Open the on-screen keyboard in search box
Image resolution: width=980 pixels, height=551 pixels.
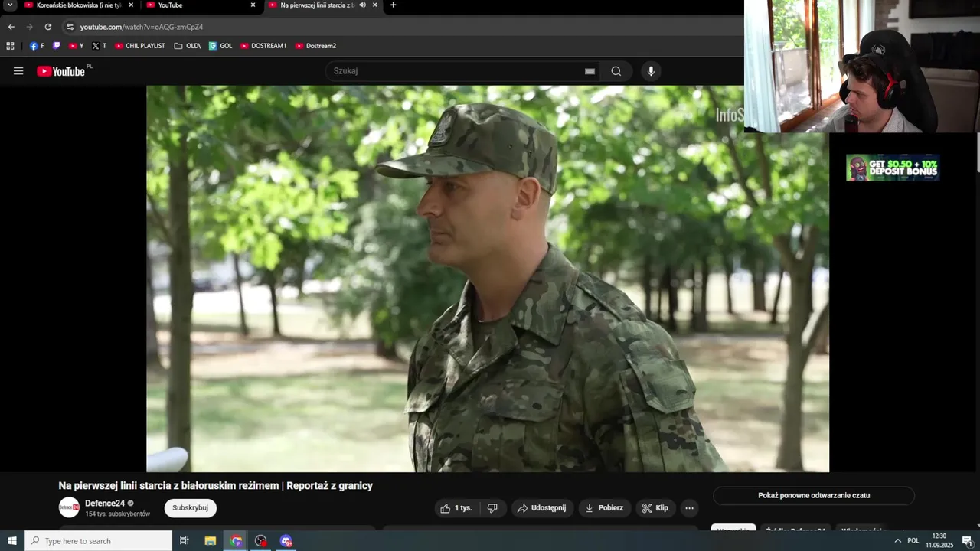pyautogui.click(x=590, y=71)
